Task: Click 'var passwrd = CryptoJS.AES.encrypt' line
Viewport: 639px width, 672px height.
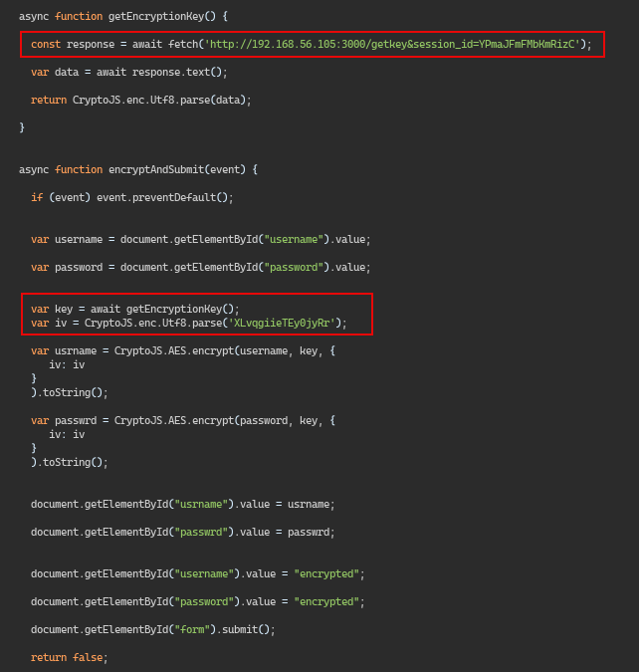Action: (x=183, y=420)
